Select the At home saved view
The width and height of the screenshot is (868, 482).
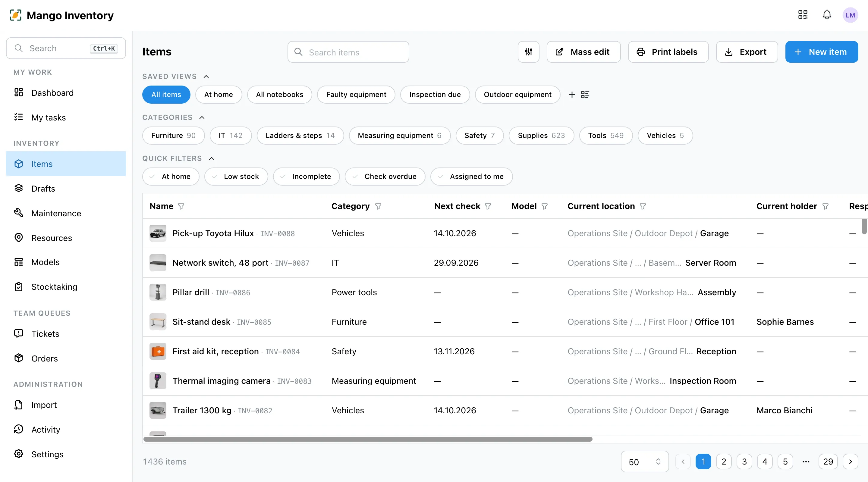pyautogui.click(x=219, y=95)
